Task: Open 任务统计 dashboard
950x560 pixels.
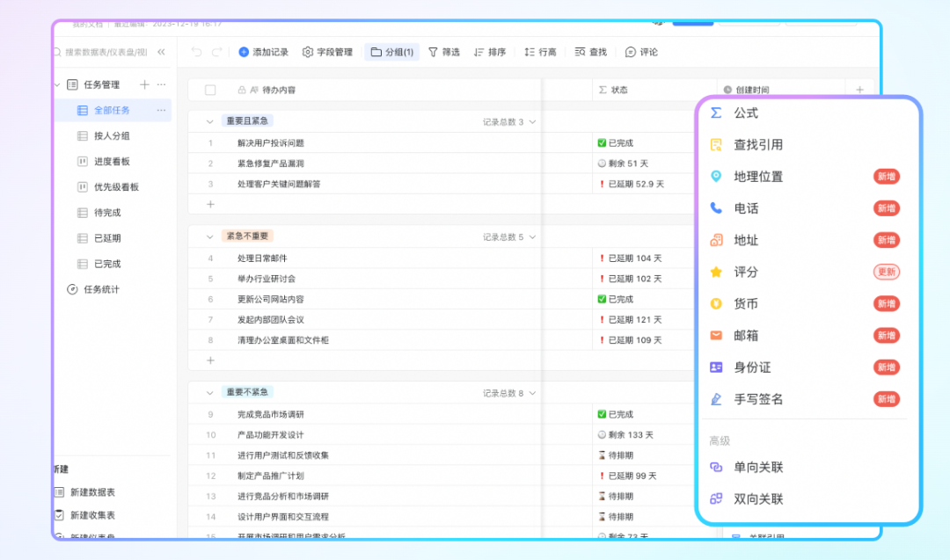Action: pos(100,289)
